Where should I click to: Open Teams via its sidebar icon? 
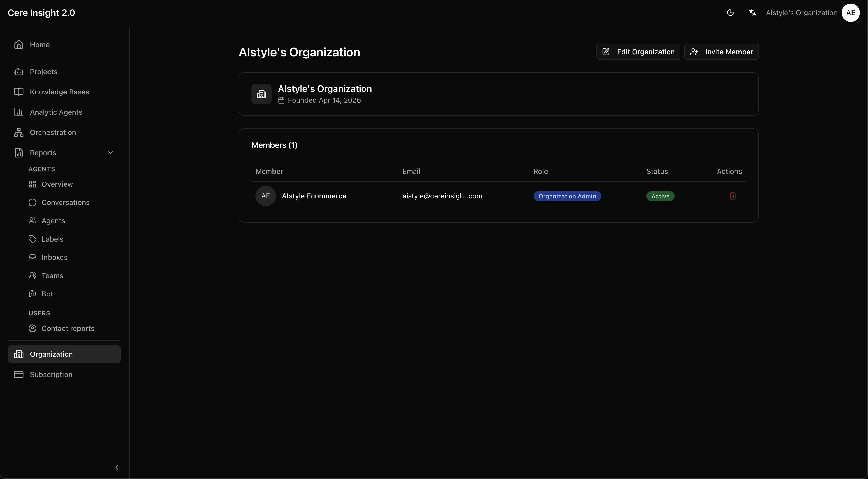click(x=33, y=275)
